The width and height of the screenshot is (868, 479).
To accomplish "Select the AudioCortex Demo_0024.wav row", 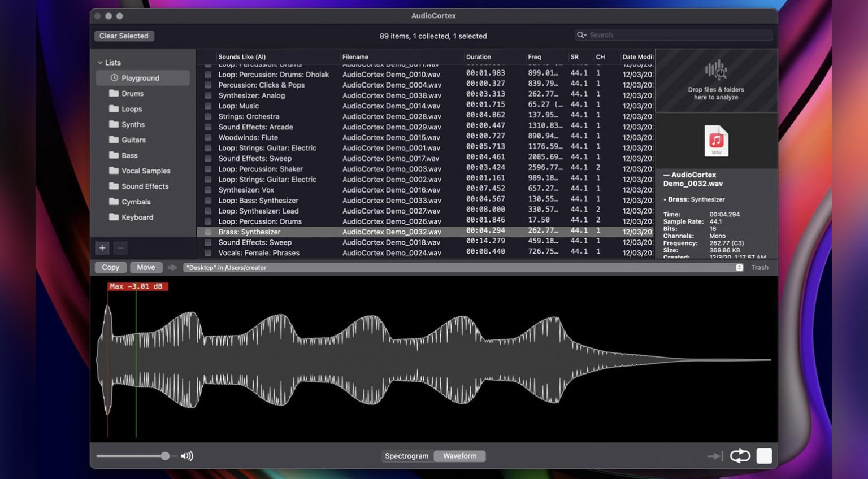I will [x=426, y=253].
